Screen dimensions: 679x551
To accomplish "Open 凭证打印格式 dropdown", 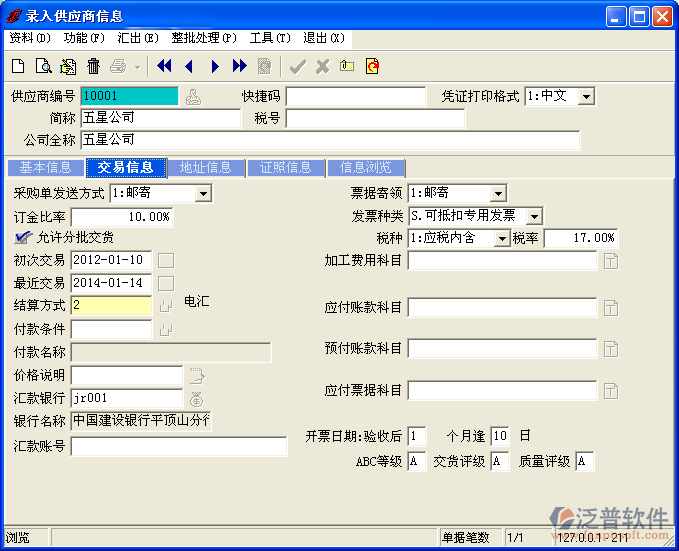I will (x=585, y=96).
